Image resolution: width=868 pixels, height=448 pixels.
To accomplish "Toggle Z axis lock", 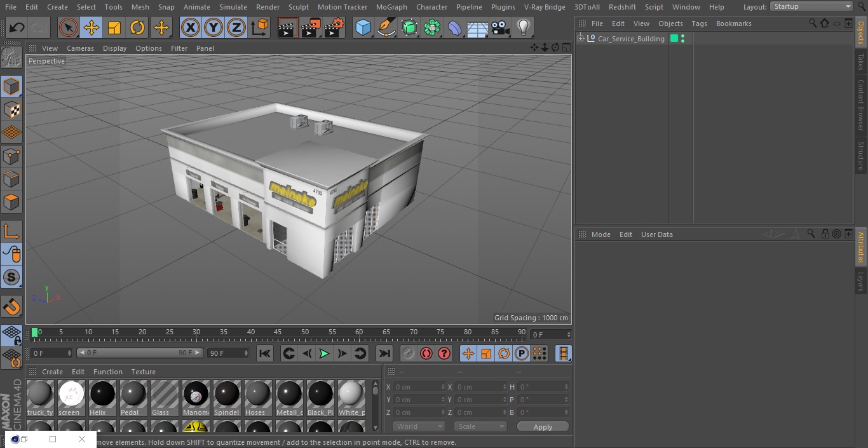I will coord(236,28).
